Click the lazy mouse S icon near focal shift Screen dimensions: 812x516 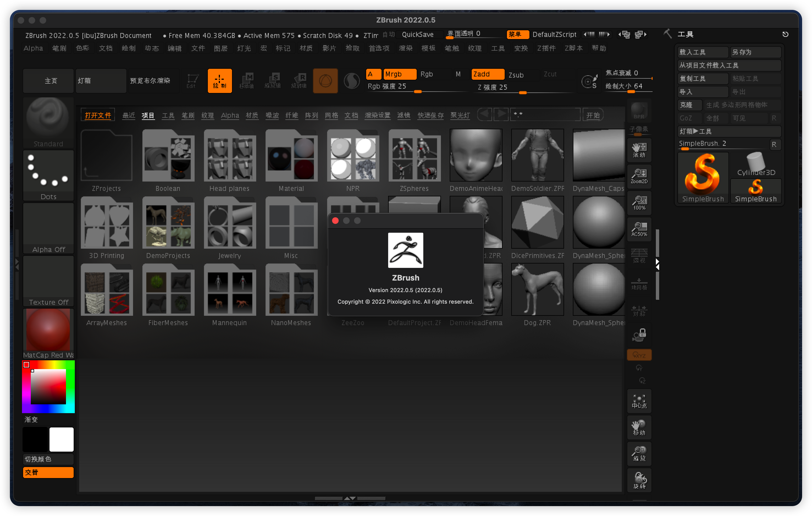589,82
